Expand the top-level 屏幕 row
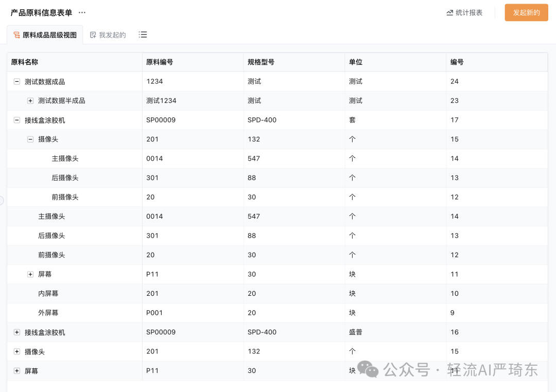Screen dimensions: 556x392 (x=16, y=371)
